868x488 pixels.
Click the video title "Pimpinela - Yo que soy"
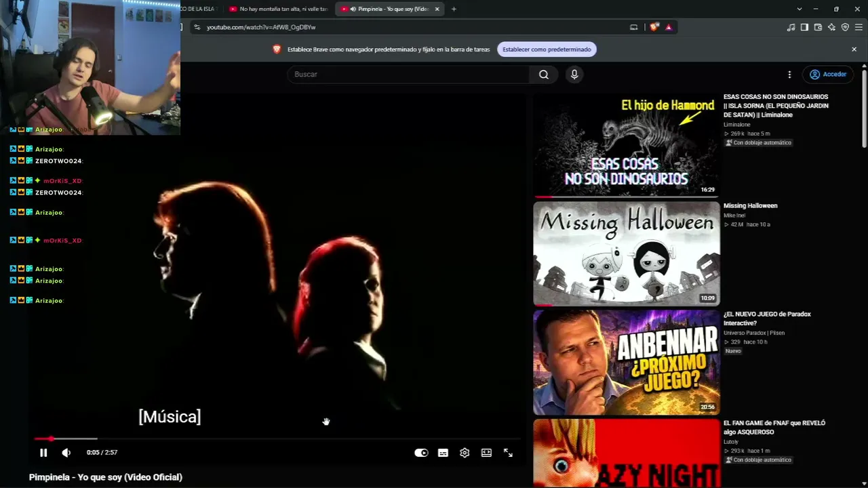pos(105,477)
